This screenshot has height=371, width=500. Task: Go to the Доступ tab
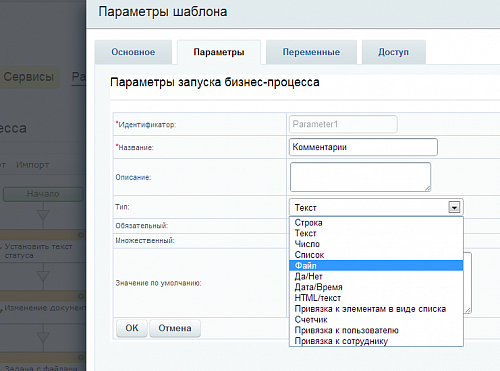point(393,52)
